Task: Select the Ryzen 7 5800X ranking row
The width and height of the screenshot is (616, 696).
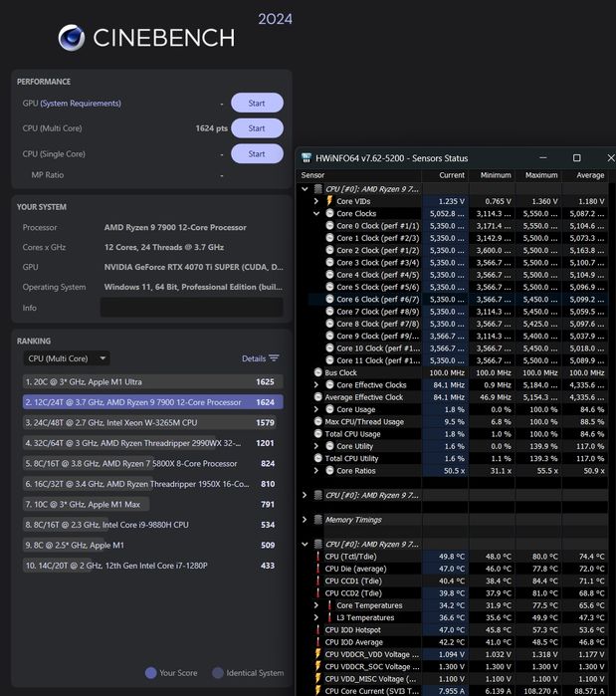Action: point(152,463)
